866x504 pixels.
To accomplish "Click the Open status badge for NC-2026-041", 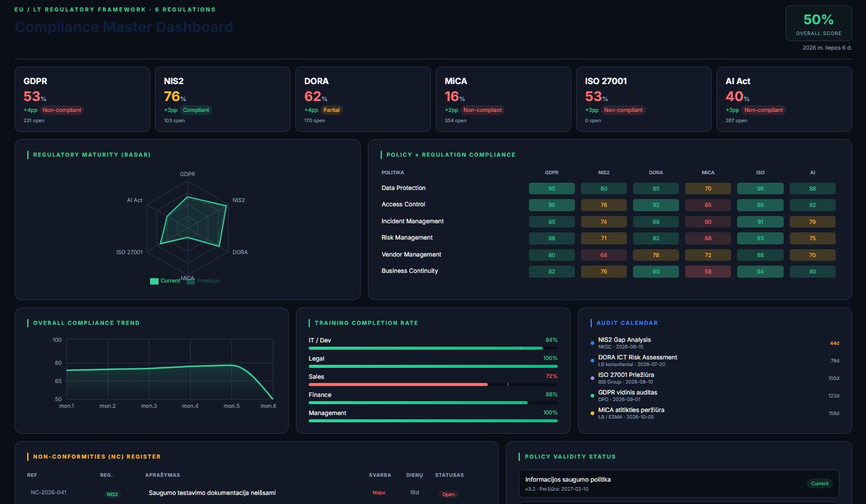I will pyautogui.click(x=448, y=494).
